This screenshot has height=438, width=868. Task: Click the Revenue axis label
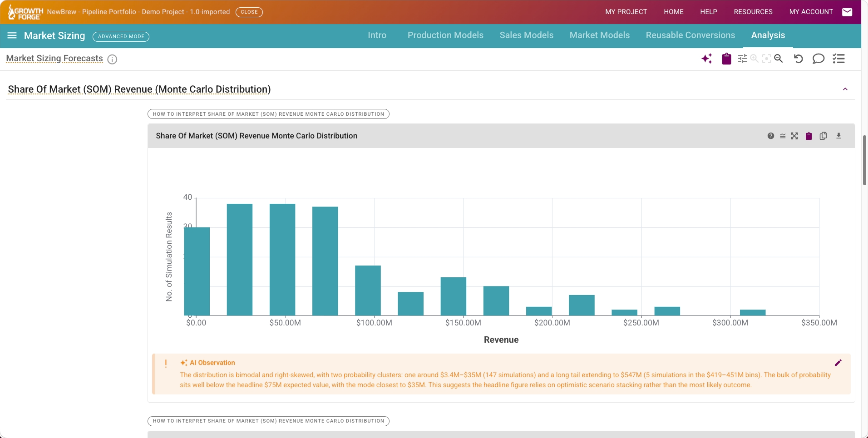coord(501,340)
